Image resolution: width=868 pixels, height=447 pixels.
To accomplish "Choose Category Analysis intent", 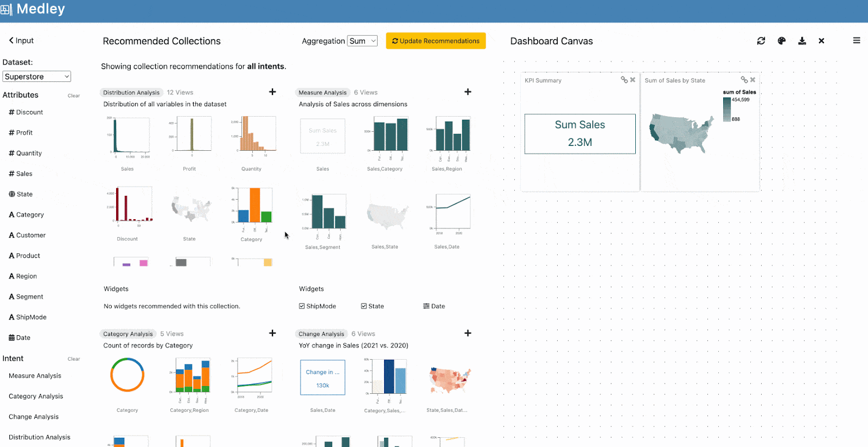I will tap(36, 397).
